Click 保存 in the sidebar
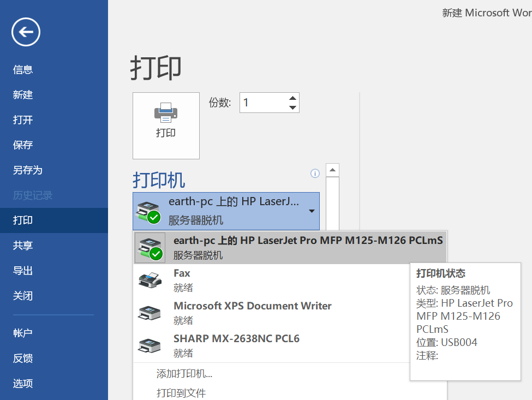This screenshot has width=532, height=400. [23, 145]
